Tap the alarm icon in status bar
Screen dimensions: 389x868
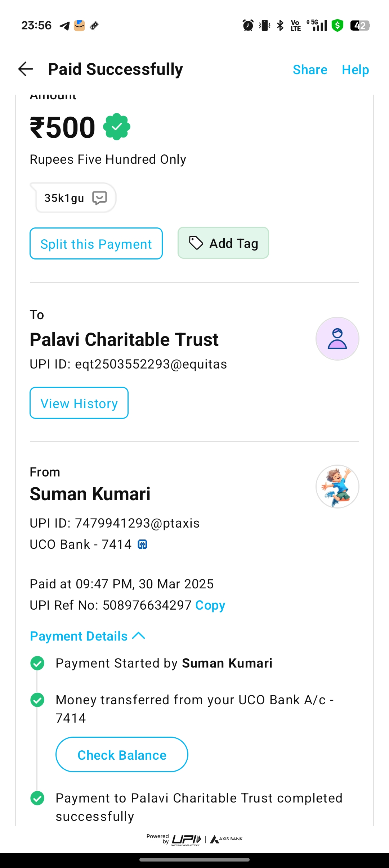point(248,26)
